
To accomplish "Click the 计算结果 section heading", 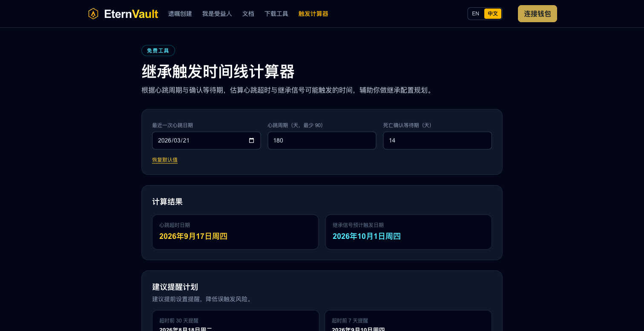I will click(x=167, y=202).
